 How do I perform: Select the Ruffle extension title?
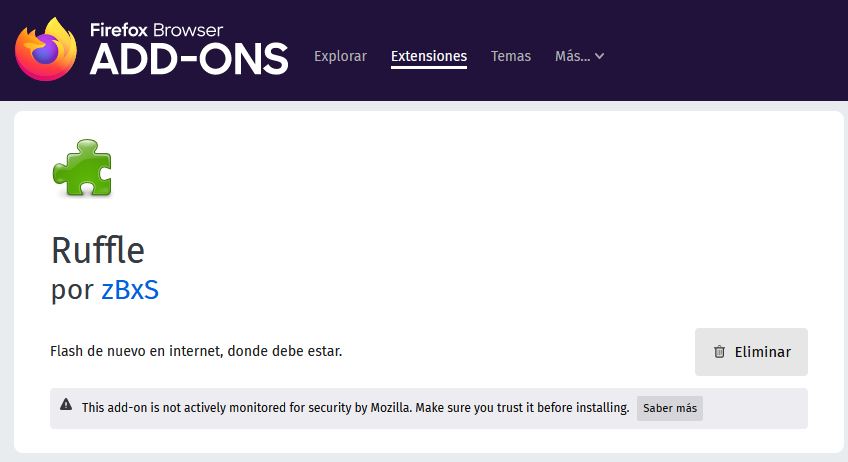(x=98, y=250)
